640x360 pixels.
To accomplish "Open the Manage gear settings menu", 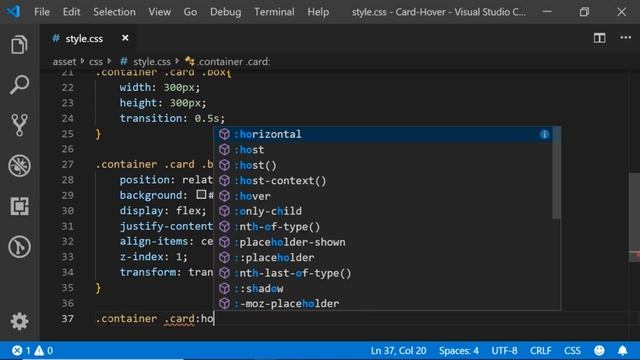I will tap(19, 322).
